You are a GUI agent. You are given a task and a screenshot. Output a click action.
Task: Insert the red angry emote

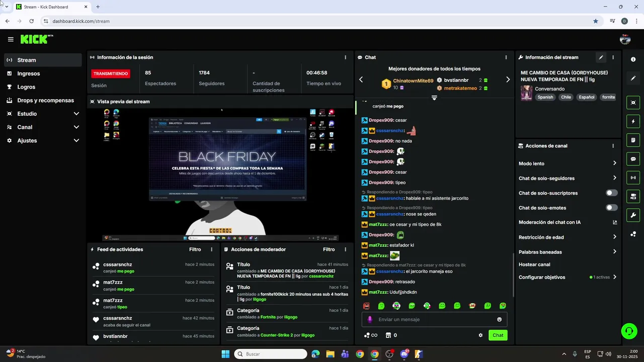pos(366,306)
